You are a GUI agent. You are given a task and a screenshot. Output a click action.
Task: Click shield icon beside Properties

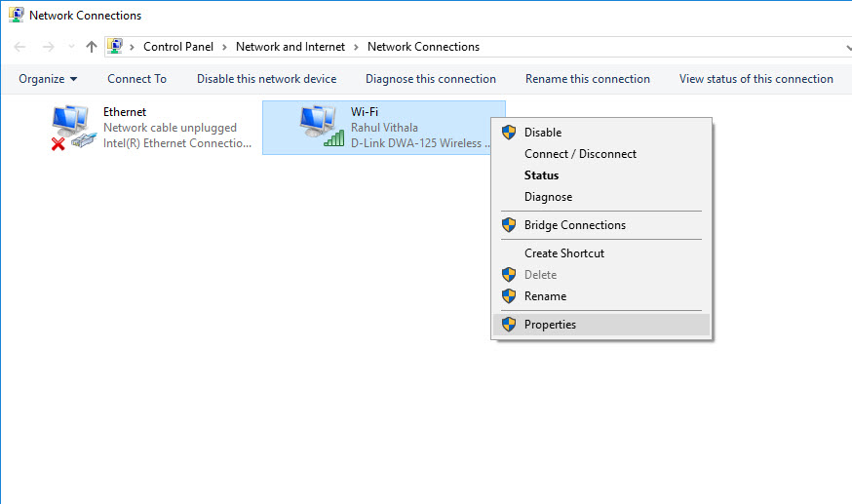(x=509, y=325)
